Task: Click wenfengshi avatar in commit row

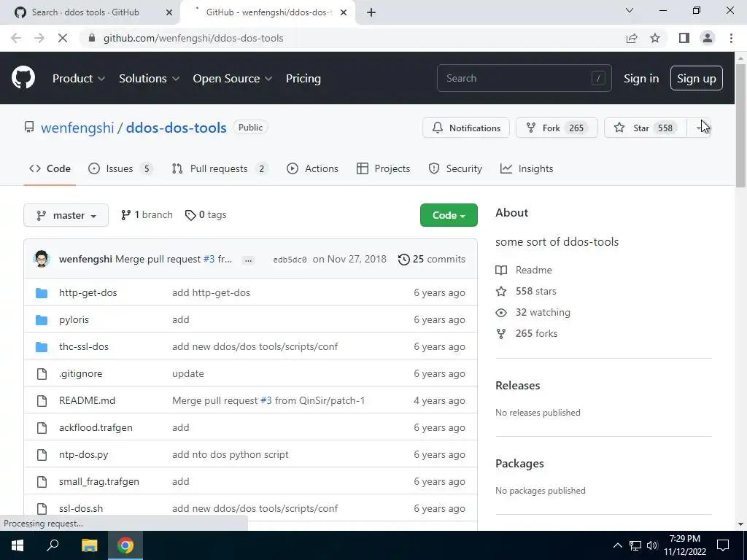Action: (42, 259)
